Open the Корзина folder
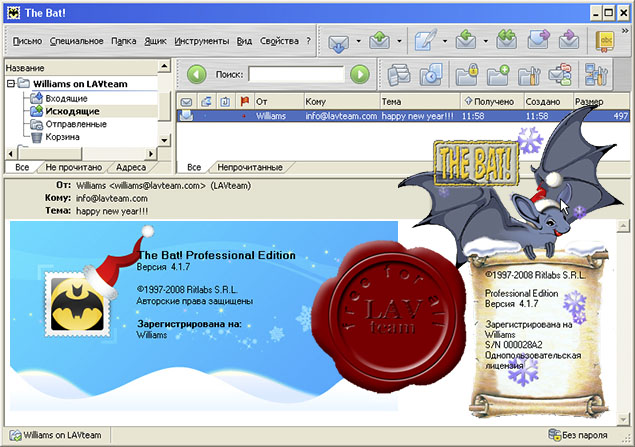The height and width of the screenshot is (447, 635). tap(62, 137)
